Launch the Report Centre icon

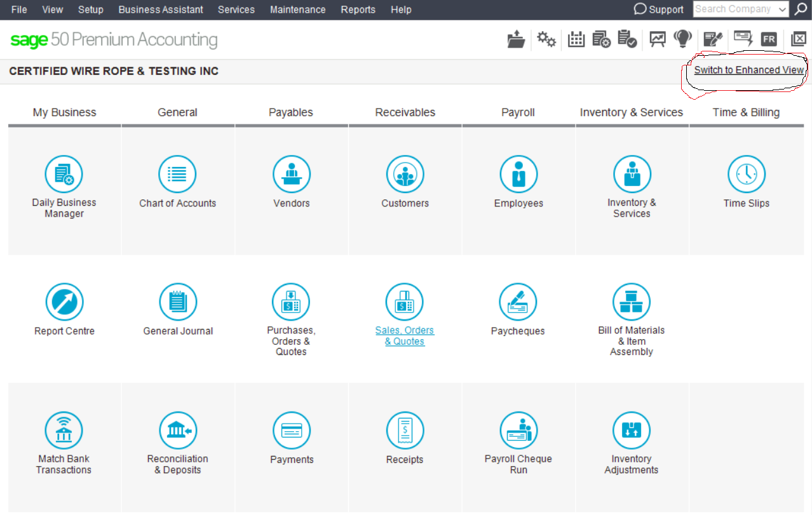click(64, 302)
